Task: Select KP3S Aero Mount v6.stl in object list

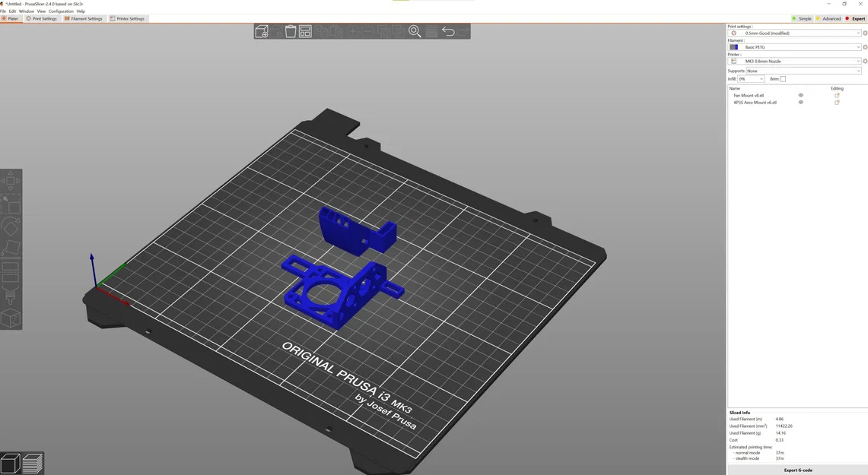Action: click(755, 103)
